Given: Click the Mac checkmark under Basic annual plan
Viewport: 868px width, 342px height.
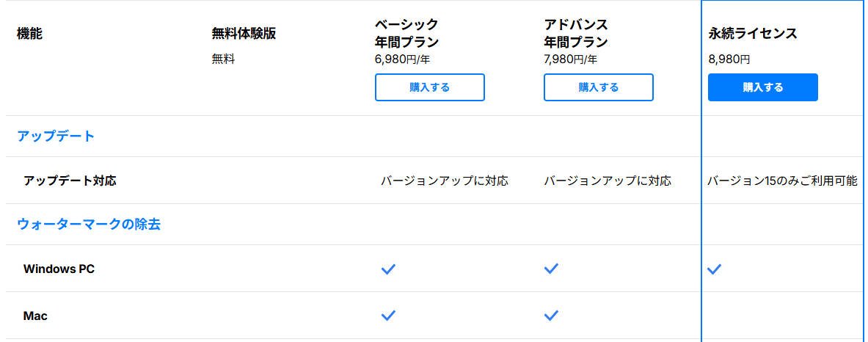Looking at the screenshot, I should click(x=388, y=316).
